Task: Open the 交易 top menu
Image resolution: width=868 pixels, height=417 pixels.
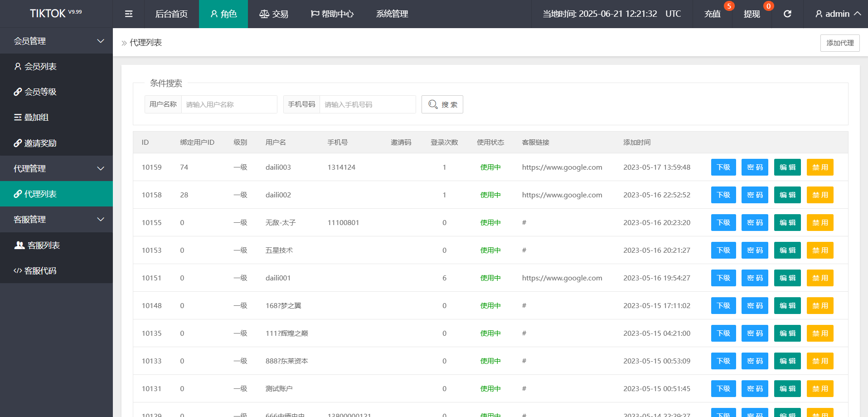Action: [x=274, y=14]
